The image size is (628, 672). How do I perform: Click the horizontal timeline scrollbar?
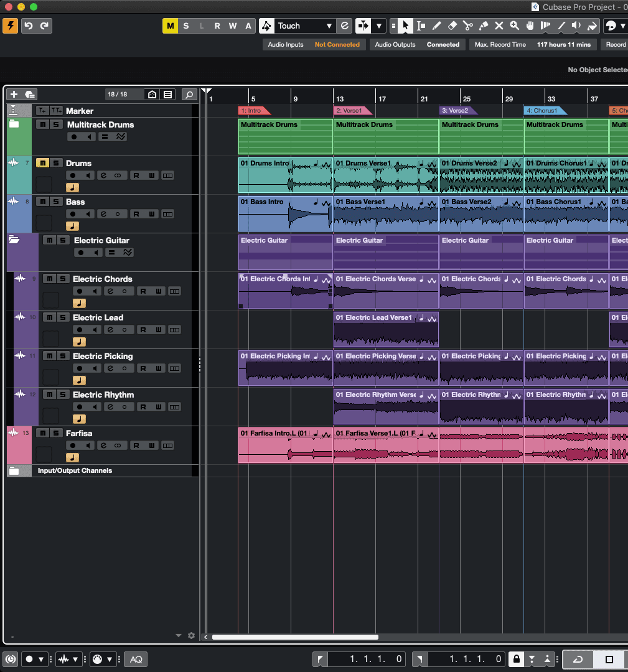point(295,637)
